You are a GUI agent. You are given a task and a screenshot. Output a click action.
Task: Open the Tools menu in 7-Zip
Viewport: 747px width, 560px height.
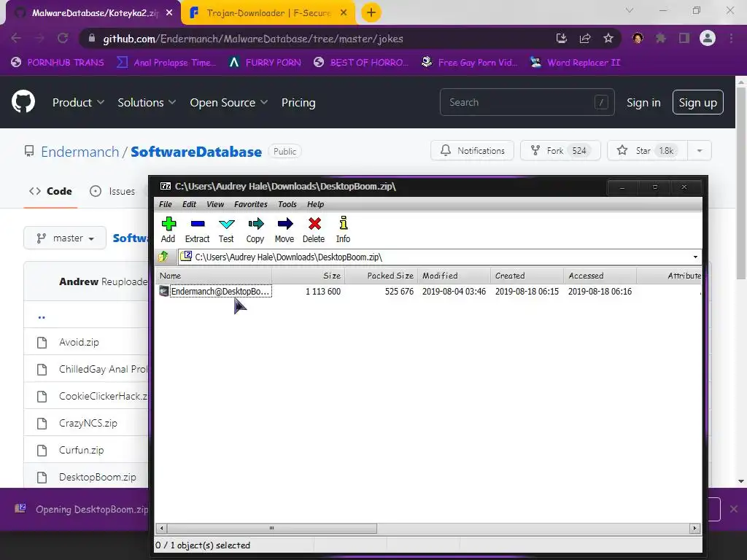coord(287,204)
